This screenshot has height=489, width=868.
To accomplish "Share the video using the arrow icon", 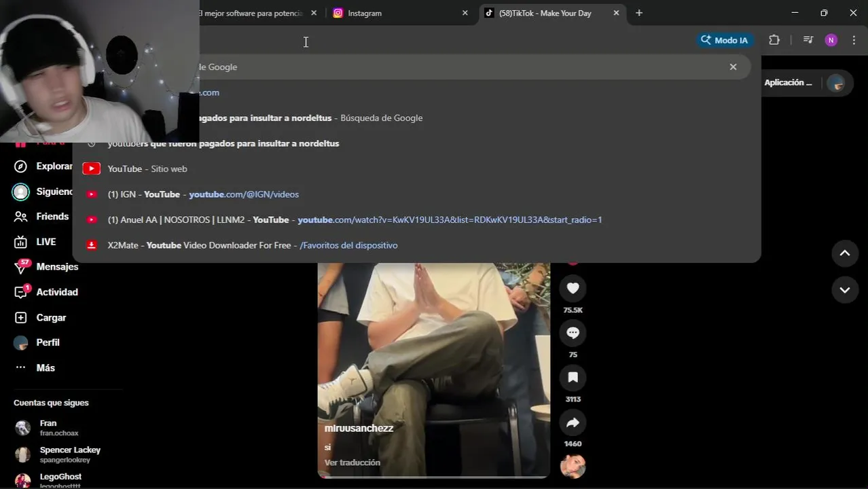I will pyautogui.click(x=573, y=422).
